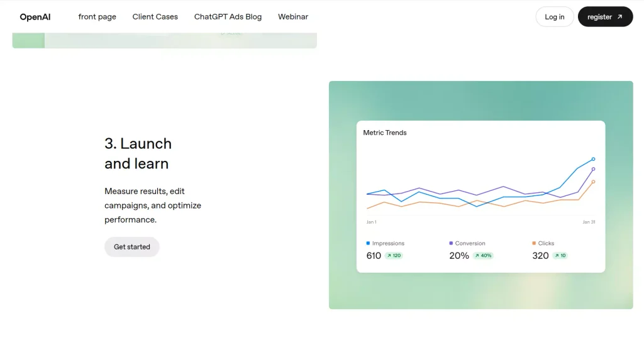
Task: Click the green 120 increase badge
Action: coord(394,256)
